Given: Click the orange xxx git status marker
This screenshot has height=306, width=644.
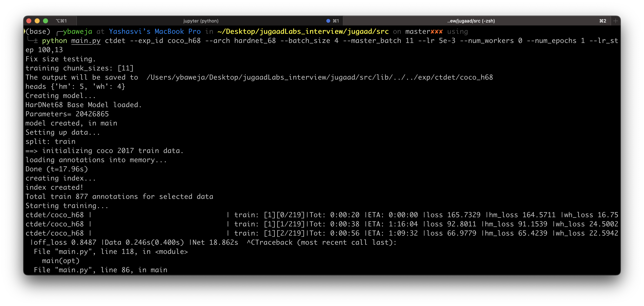Looking at the screenshot, I should 436,31.
